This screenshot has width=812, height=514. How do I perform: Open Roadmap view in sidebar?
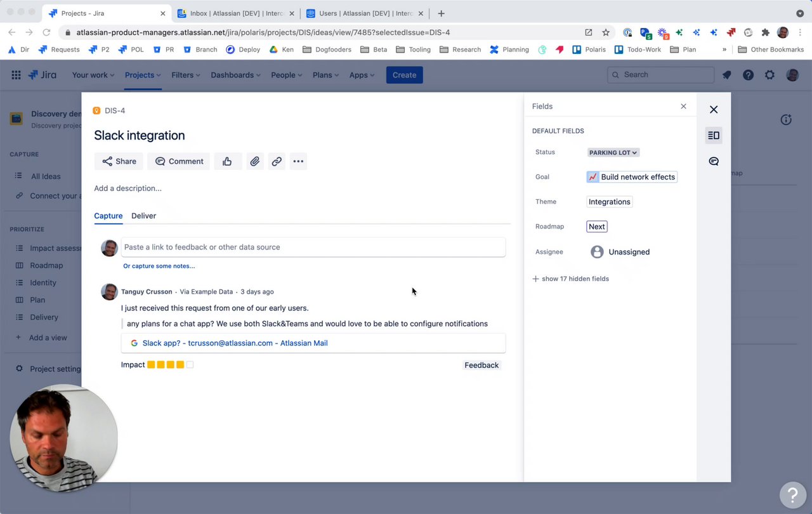pos(46,265)
